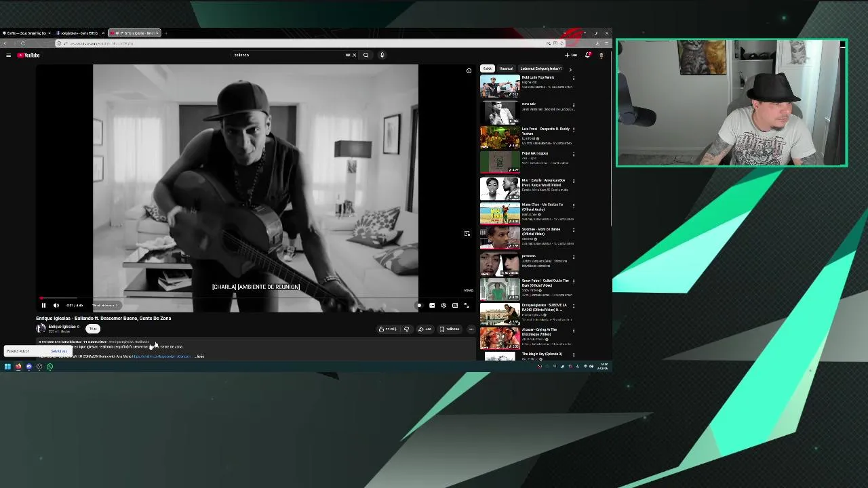Go to the YouTube home logo
Viewport: 868px width, 488px height.
pos(28,55)
